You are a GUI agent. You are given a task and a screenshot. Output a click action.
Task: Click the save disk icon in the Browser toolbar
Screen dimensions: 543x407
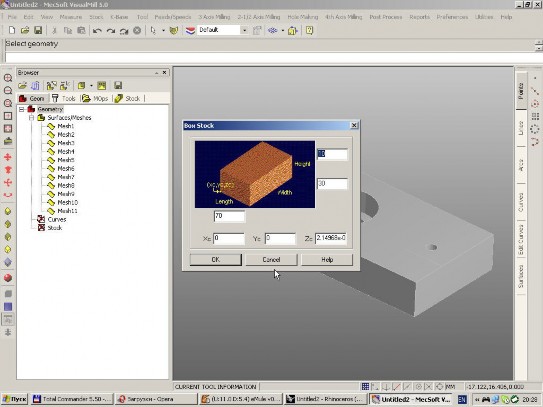coord(118,85)
